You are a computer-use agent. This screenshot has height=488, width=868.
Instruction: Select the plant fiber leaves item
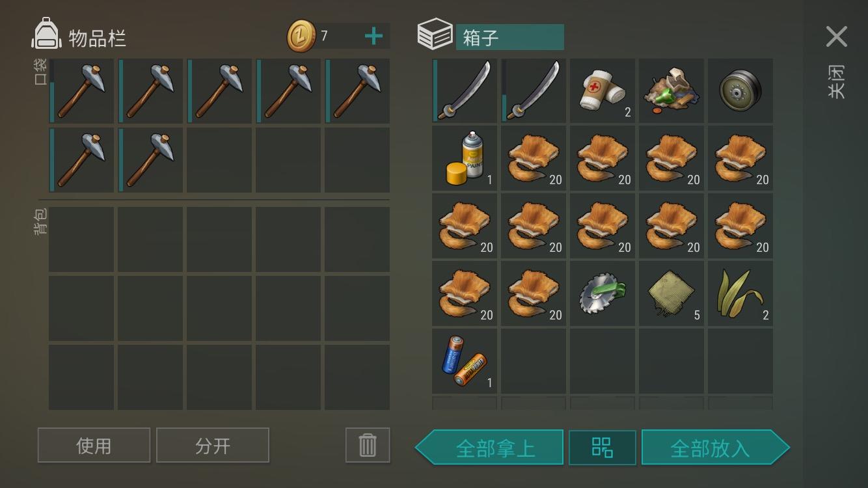(740, 293)
